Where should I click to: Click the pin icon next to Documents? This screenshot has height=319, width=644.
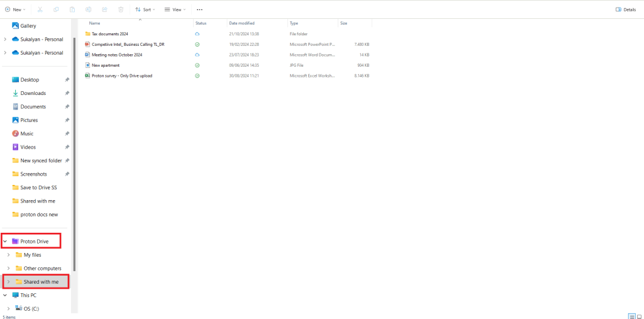tap(67, 106)
